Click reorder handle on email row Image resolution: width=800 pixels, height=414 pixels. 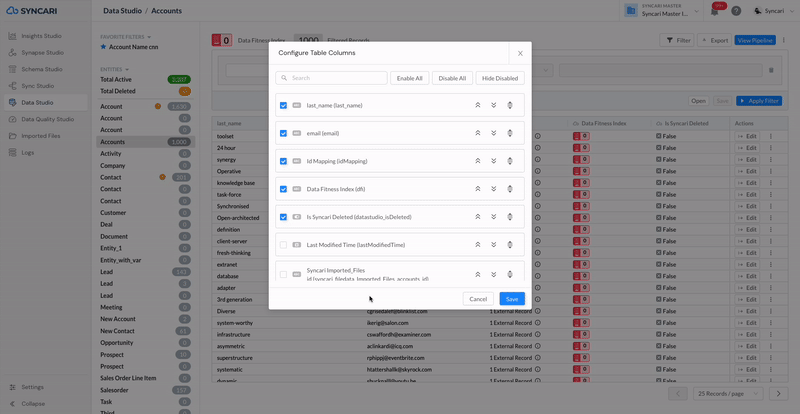(x=509, y=133)
